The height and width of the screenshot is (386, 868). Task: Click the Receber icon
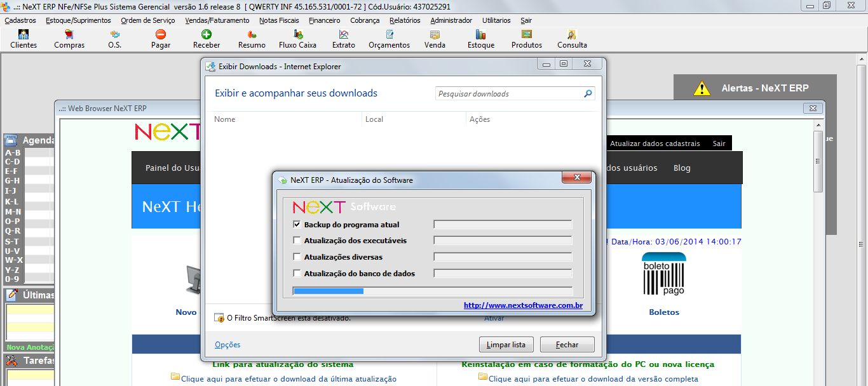coord(206,38)
